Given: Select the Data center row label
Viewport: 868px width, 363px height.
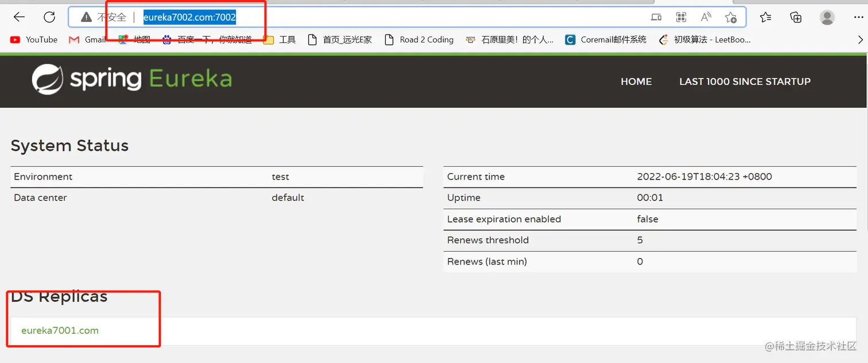Looking at the screenshot, I should pos(40,198).
